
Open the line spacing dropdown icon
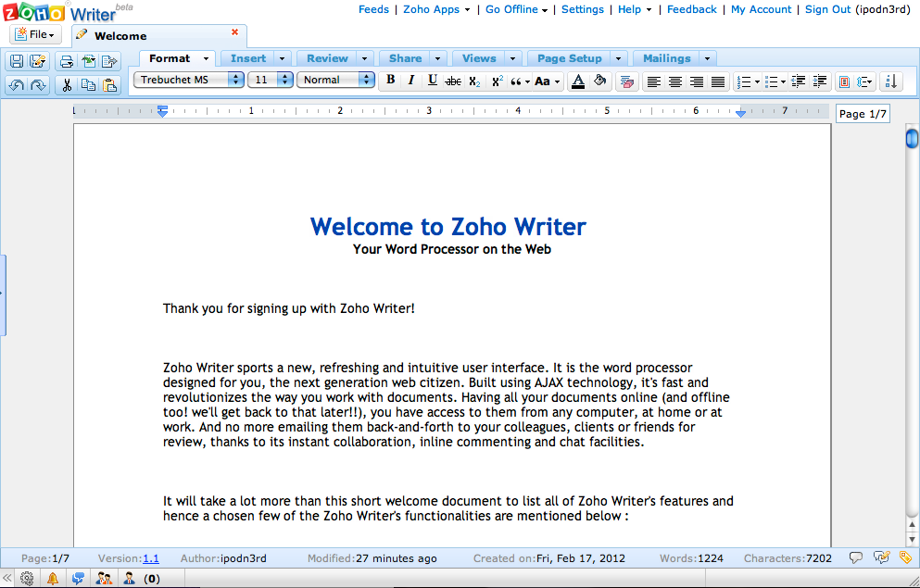coord(864,81)
